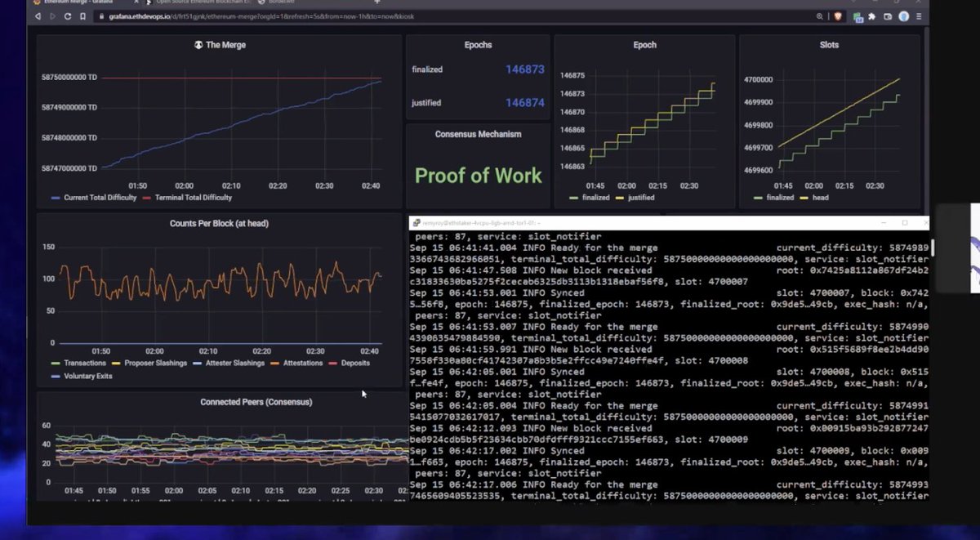Click the terminal vertical scrollbar thumb
Viewport: 980px width, 540px height.
[x=931, y=248]
